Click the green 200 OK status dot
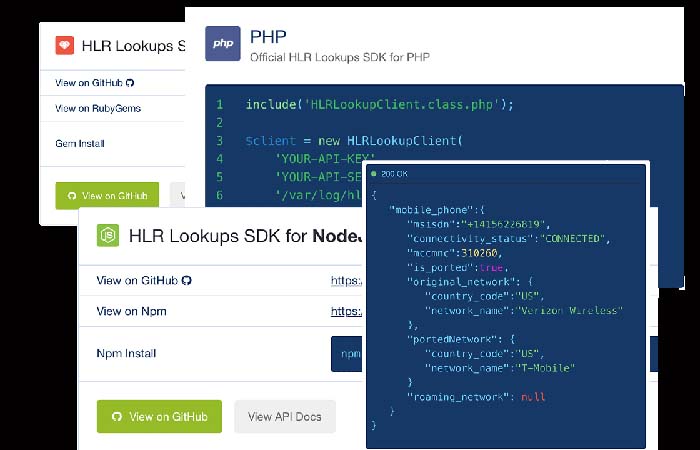Viewport: 700px width, 450px height. 374,174
